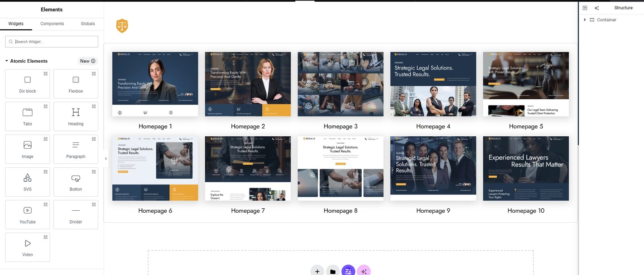Click the New badge beside Atomic Elements
The image size is (644, 275).
(87, 61)
